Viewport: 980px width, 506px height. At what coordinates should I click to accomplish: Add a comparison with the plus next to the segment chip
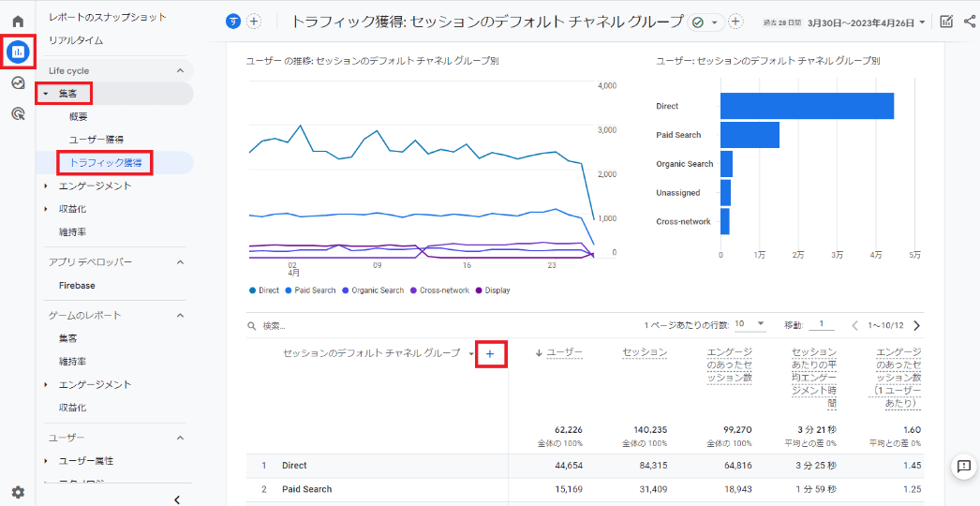(x=254, y=22)
